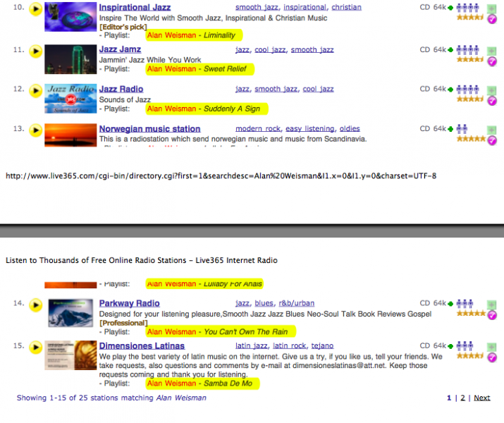Click pink checkmark icon for Jazz Jamz
Screen dimensions: 504x423
tap(492, 61)
